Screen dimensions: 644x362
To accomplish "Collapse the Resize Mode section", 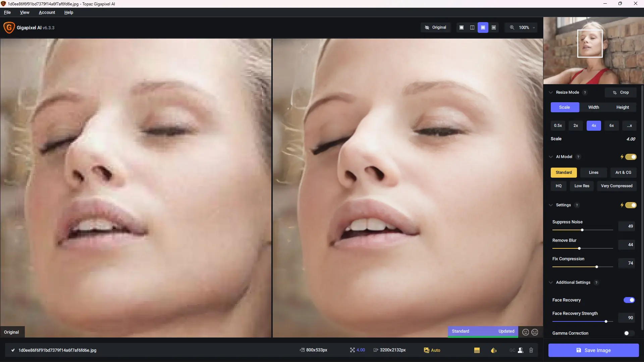I will 551,93.
